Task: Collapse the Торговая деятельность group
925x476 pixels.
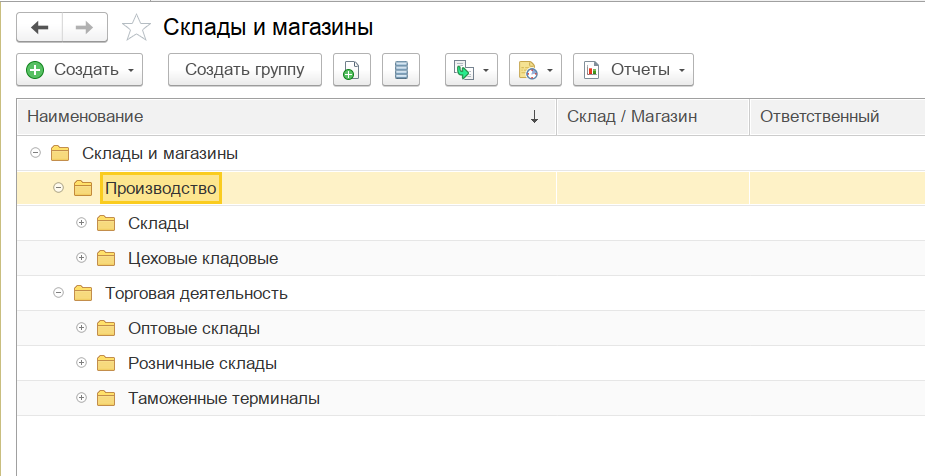Action: [58, 293]
